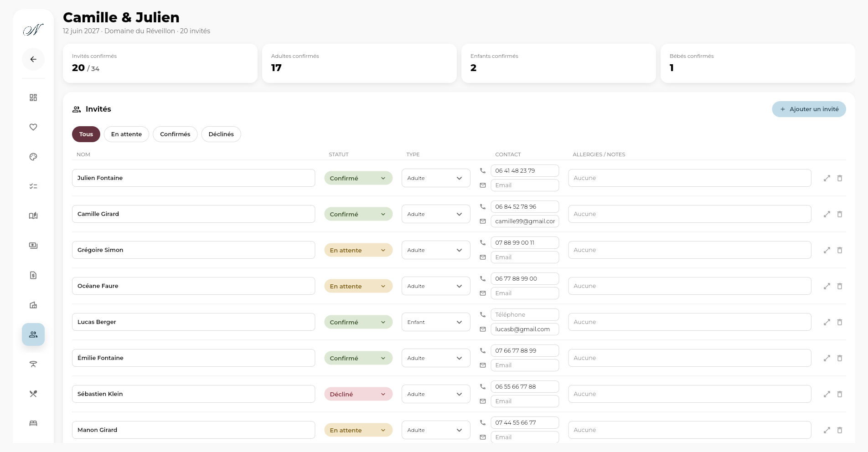This screenshot has height=452, width=868.
Task: Open the crossed fork and knife icon in sidebar
Action: (33, 394)
